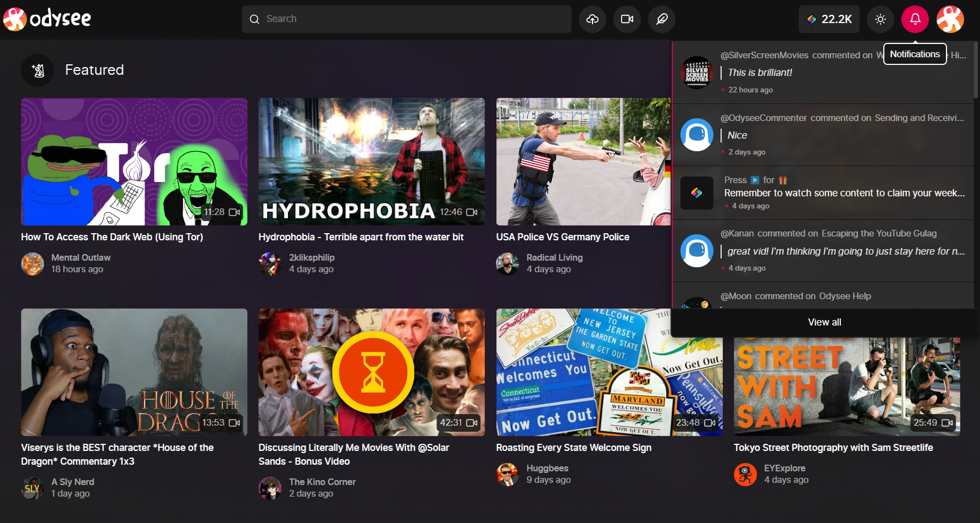The height and width of the screenshot is (523, 980).
Task: Click EYExplore channel avatar
Action: 745,475
